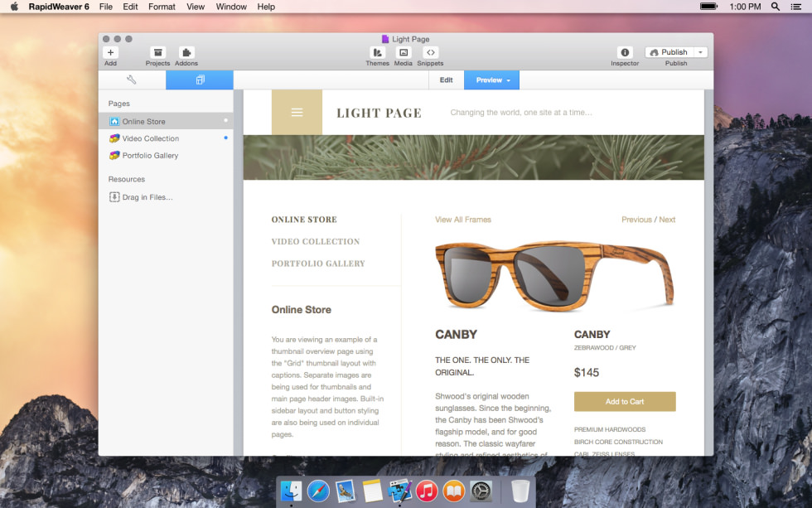812x508 pixels.
Task: Open the RapidWeaver 6 app menu
Action: pos(59,7)
